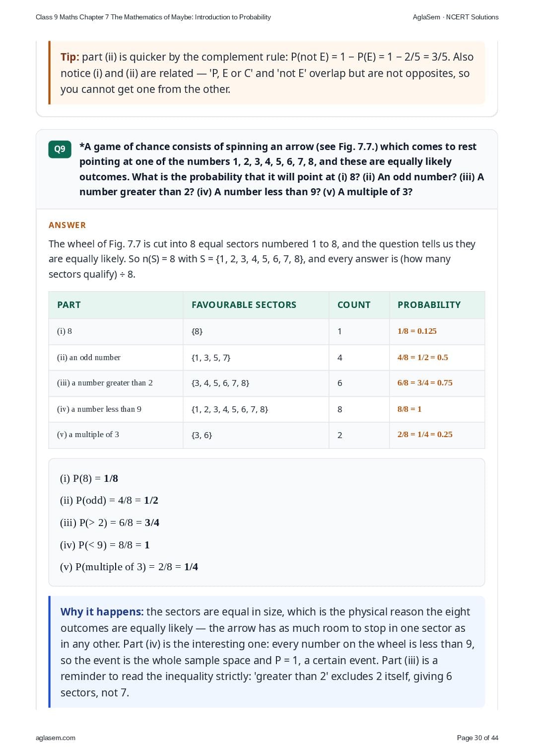Image resolution: width=534 pixels, height=756 pixels.
Task: Click the orange 'Tip:' label
Action: coord(70,57)
